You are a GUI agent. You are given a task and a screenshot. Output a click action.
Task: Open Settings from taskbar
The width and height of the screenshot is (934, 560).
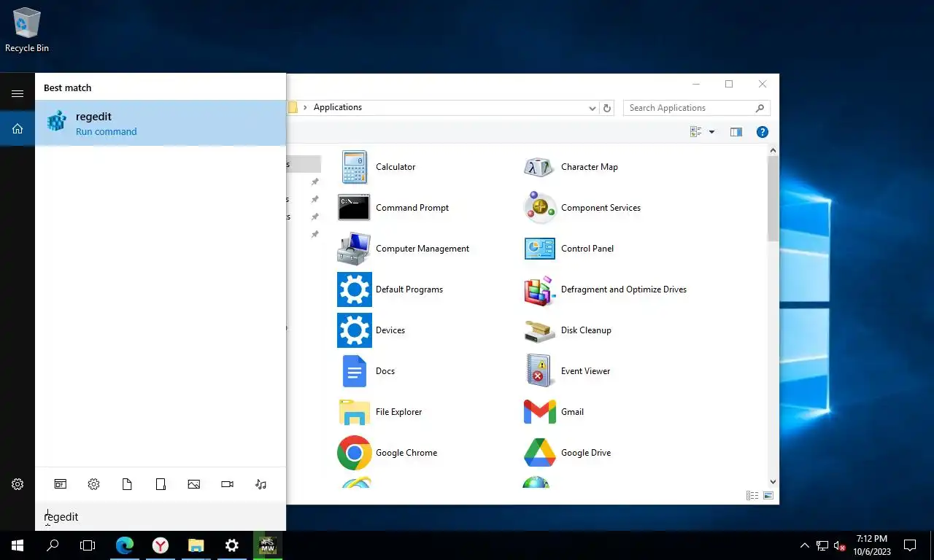click(231, 545)
